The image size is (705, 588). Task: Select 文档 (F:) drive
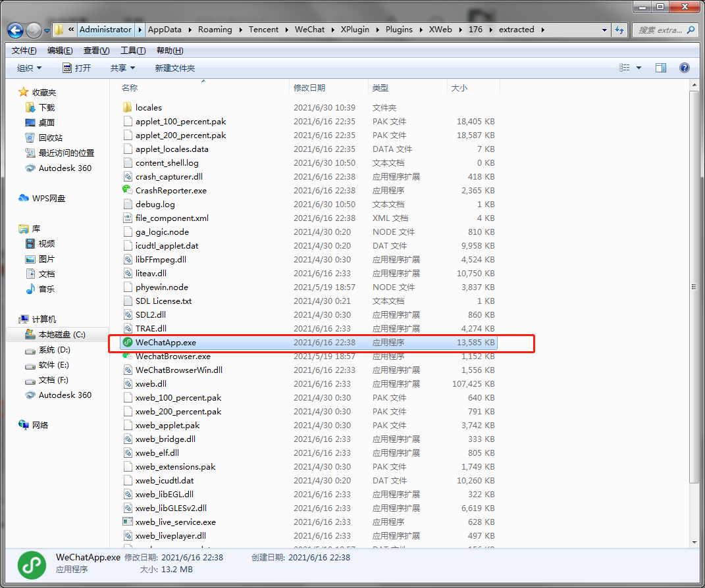pos(53,380)
